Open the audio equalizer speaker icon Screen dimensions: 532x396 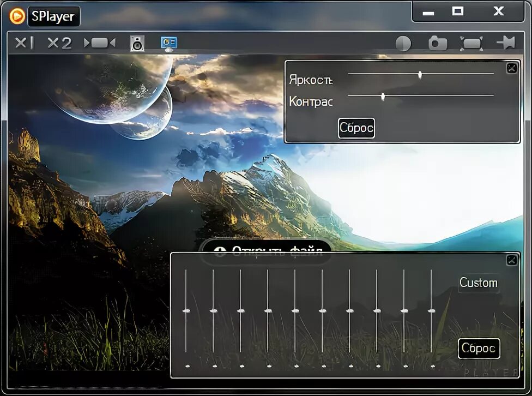click(137, 43)
